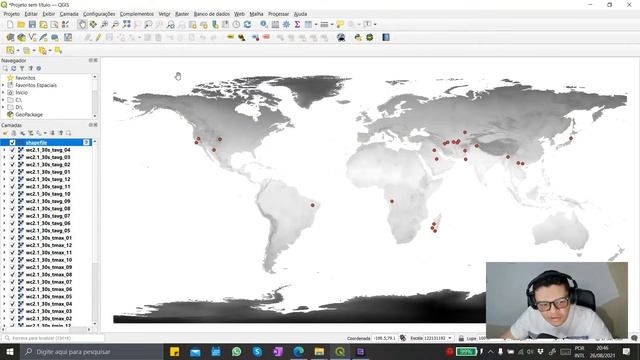The height and width of the screenshot is (360, 640).
Task: Click the Windows taskbar search box
Action: pos(92,351)
